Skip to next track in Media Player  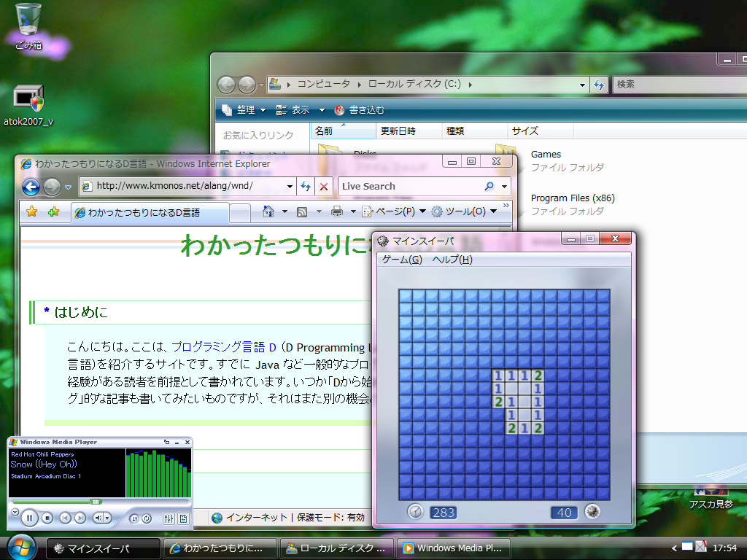[80, 518]
